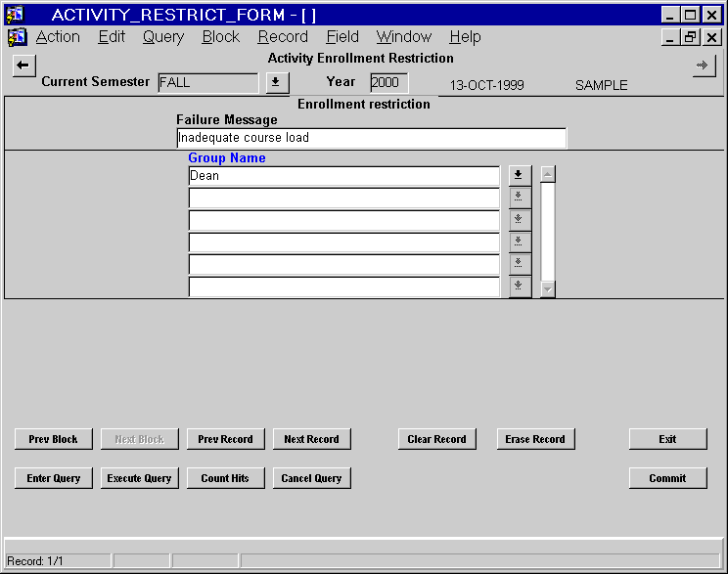The height and width of the screenshot is (574, 728).
Task: Click the second empty Group Name field
Action: pos(344,199)
